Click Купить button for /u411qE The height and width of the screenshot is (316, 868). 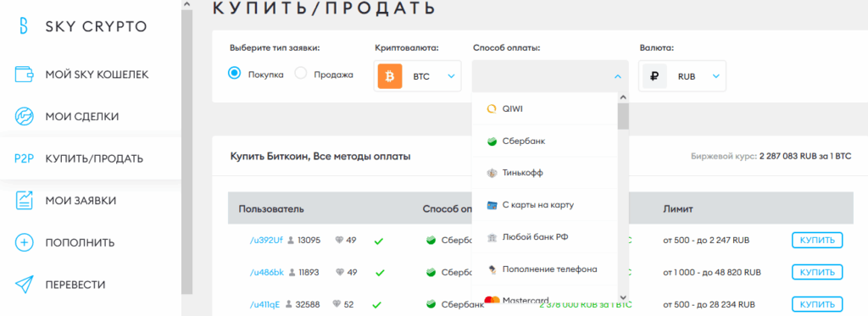click(817, 304)
